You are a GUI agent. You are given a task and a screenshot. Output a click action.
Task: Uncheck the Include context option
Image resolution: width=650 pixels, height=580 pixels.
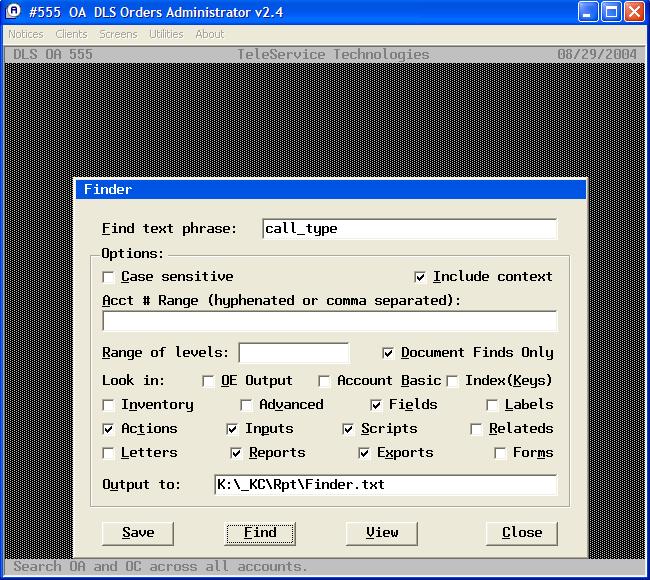pyautogui.click(x=420, y=277)
